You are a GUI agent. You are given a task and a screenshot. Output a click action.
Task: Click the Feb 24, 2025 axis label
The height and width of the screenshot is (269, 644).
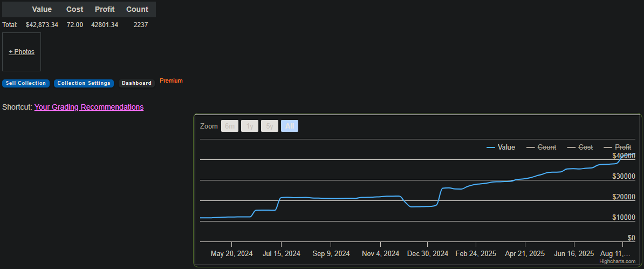(x=476, y=253)
